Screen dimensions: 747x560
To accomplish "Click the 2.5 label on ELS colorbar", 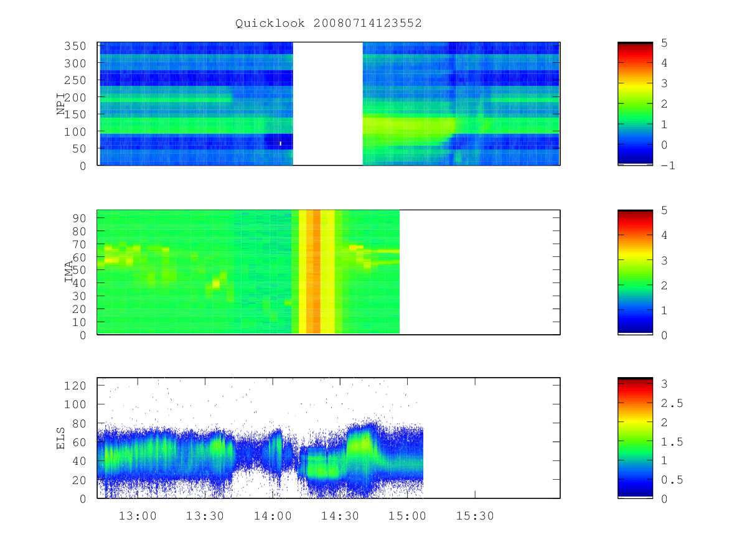I will 671,403.
